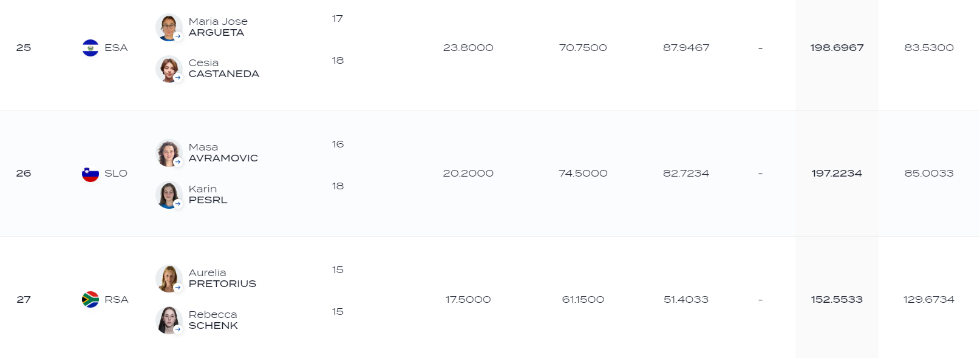Open Maria Jose Argueta's profile arrow badge
The image size is (980, 358).
[x=178, y=36]
